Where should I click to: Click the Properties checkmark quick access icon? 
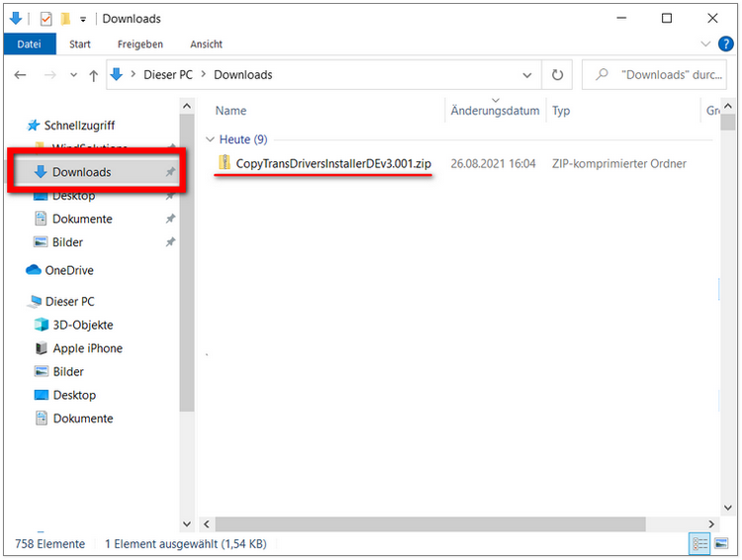(x=46, y=19)
